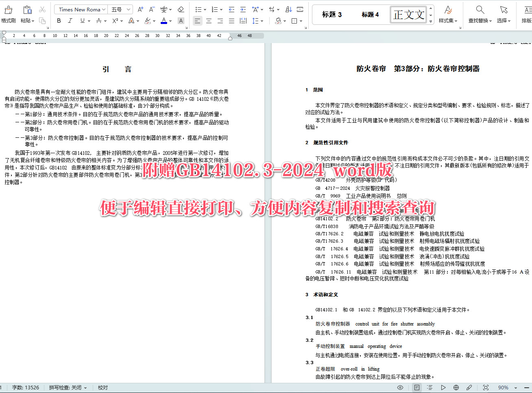Open the 90% zoom level dropdown
The height and width of the screenshot is (393, 532).
pyautogui.click(x=506, y=387)
